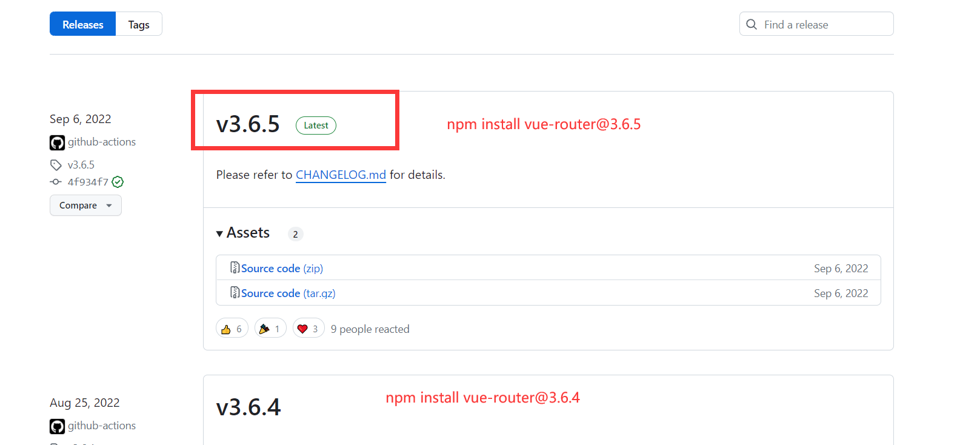Image resolution: width=980 pixels, height=445 pixels.
Task: Open the Compare dropdown
Action: [85, 206]
